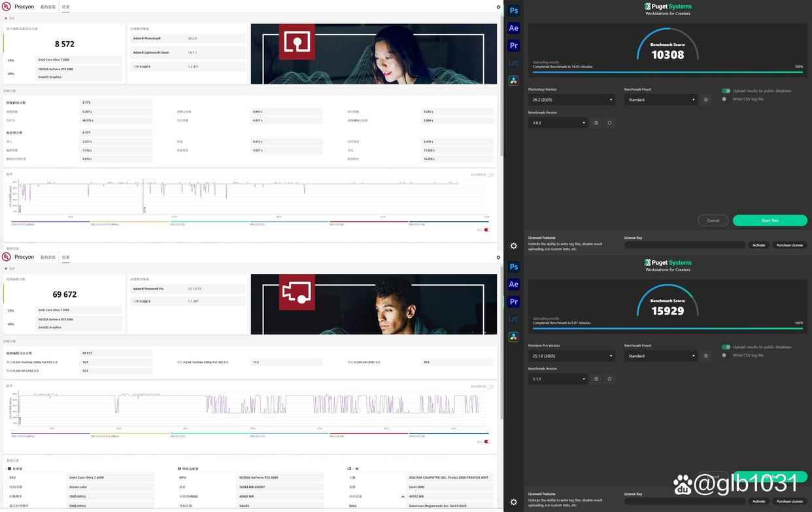Select Premiere Pro icon in bottom Puget sidebar
Viewport: 812px width, 512px height.
(513, 301)
